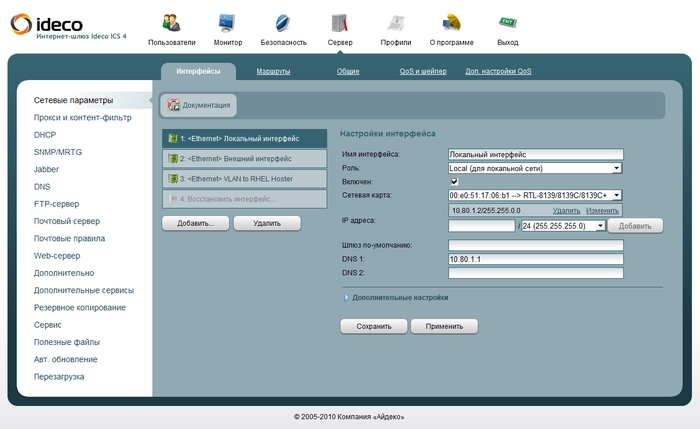
Task: Open the subnet mask dropdown 24 (255.255.255.0)
Action: [562, 226]
